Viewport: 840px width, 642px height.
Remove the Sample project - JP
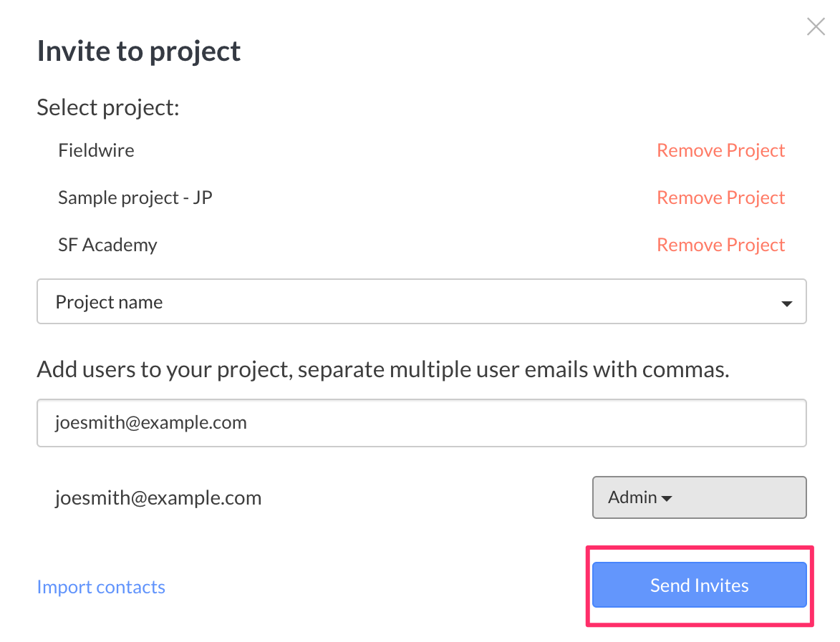720,198
